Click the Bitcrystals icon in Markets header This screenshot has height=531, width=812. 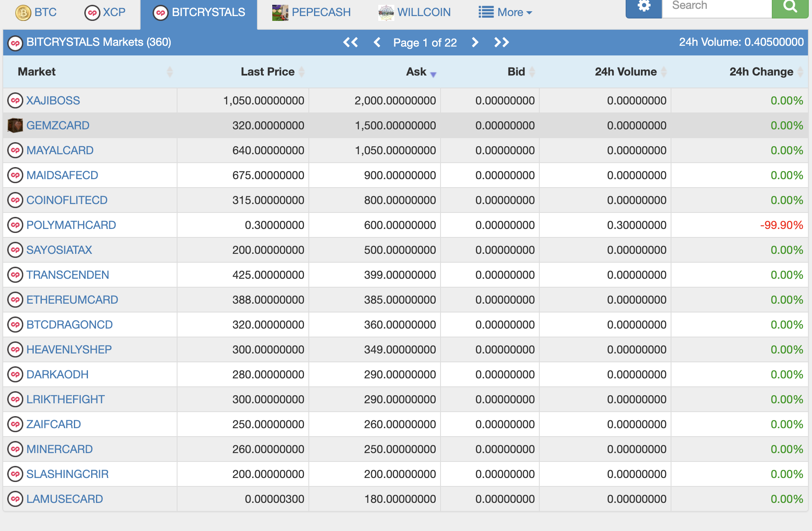15,43
